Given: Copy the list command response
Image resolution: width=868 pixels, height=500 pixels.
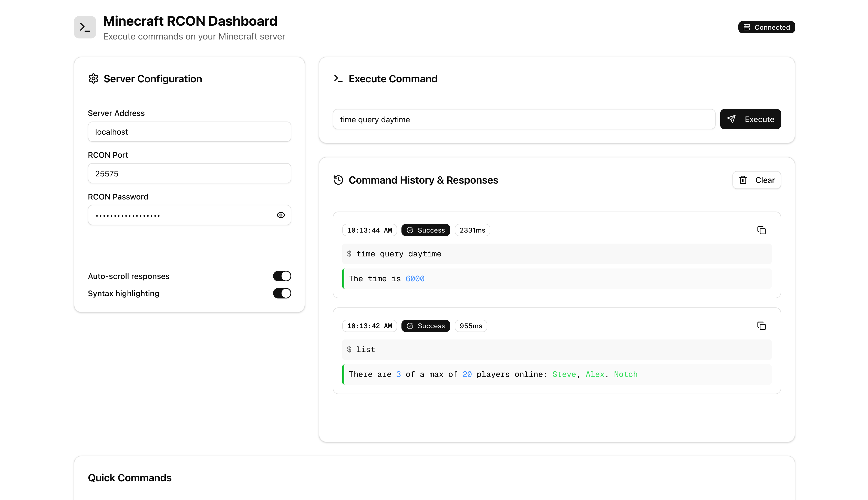Looking at the screenshot, I should click(x=761, y=326).
